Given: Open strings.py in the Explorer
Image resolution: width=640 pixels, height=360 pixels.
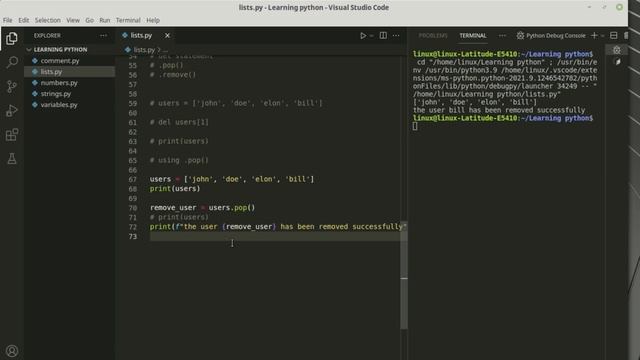Looking at the screenshot, I should coord(56,93).
